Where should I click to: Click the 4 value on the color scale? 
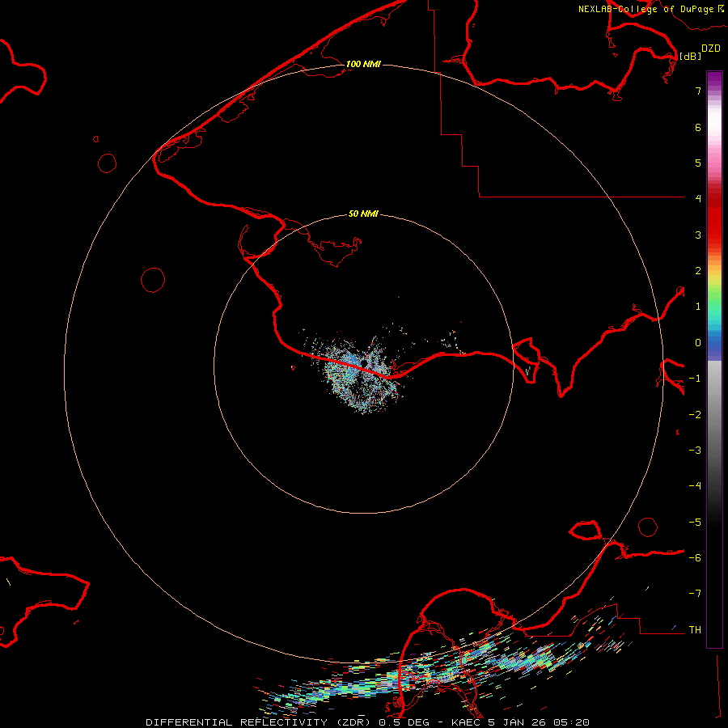coord(698,199)
